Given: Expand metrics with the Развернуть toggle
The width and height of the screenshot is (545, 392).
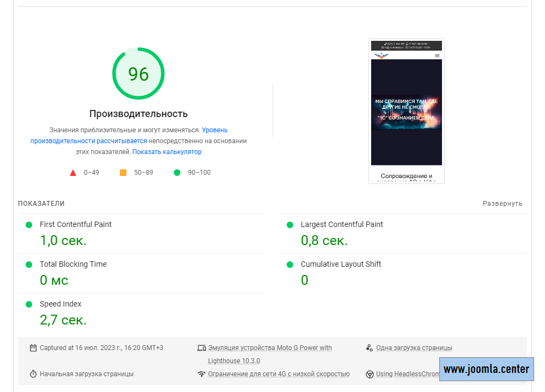Looking at the screenshot, I should (x=502, y=204).
